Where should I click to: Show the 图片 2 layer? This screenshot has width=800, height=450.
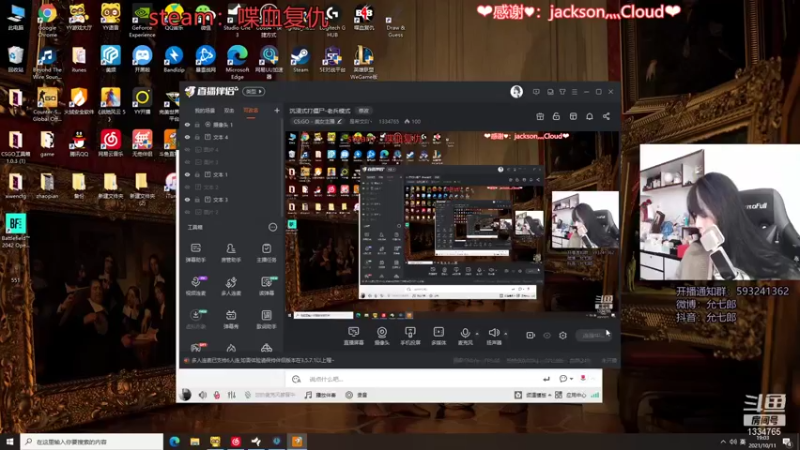click(x=187, y=212)
